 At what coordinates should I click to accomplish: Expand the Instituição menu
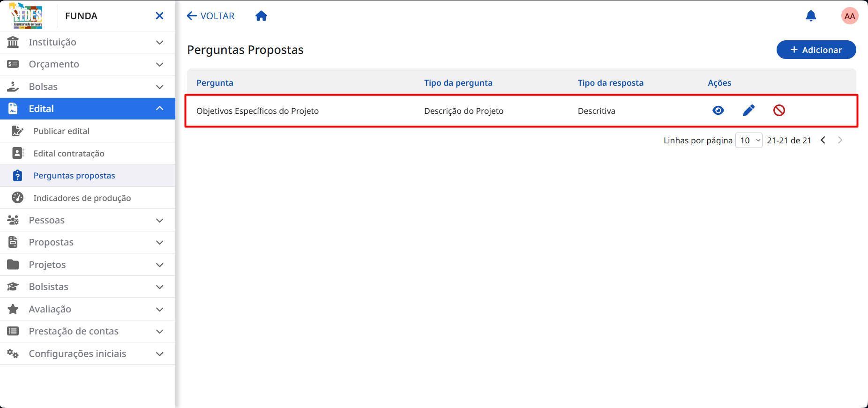click(88, 42)
